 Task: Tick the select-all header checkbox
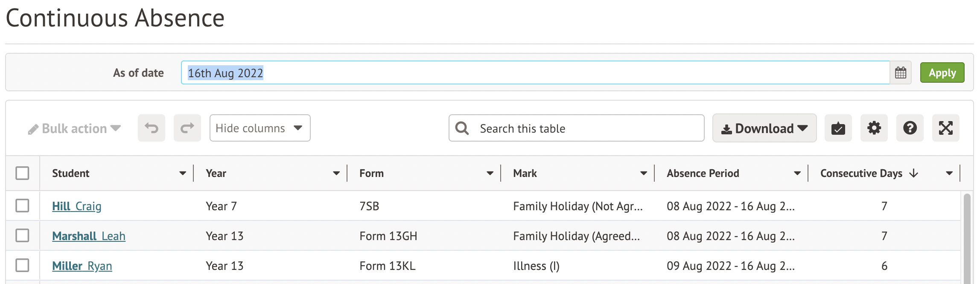[22, 173]
